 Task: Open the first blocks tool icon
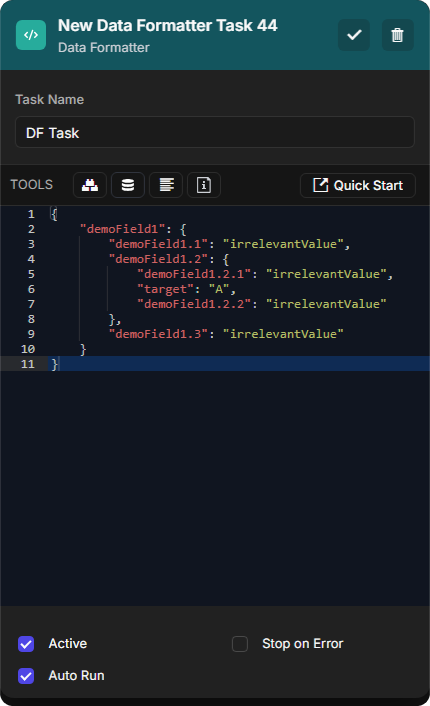(90, 185)
